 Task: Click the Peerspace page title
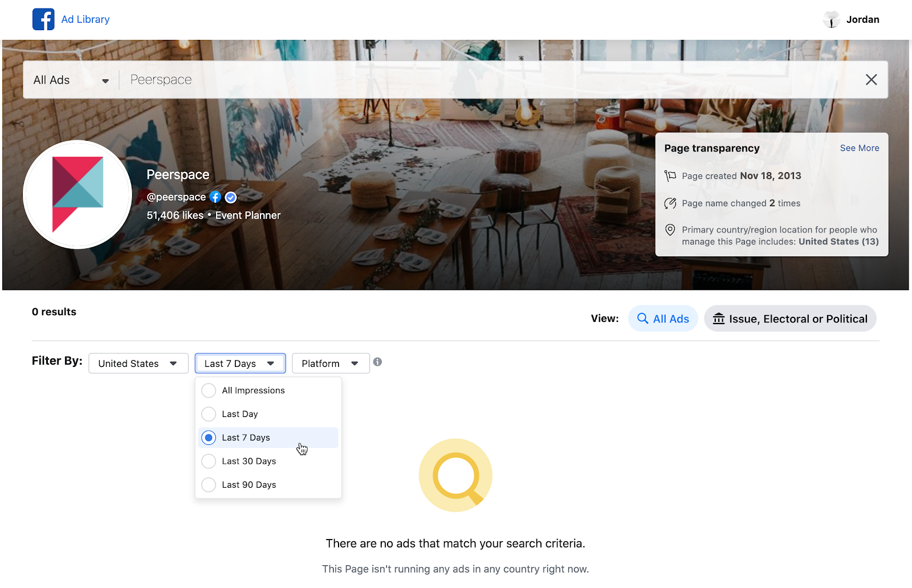(x=178, y=175)
